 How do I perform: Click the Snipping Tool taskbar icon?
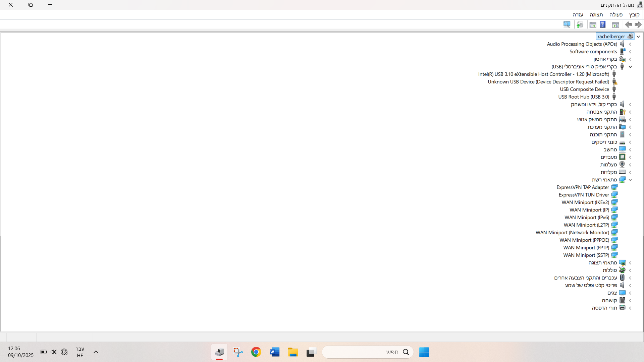(x=238, y=352)
